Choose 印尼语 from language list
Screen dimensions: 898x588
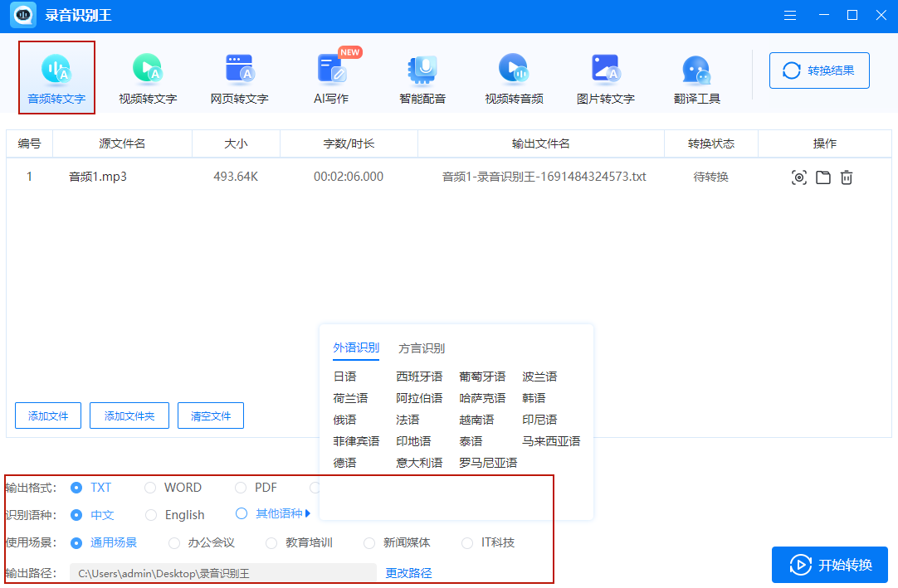click(539, 420)
